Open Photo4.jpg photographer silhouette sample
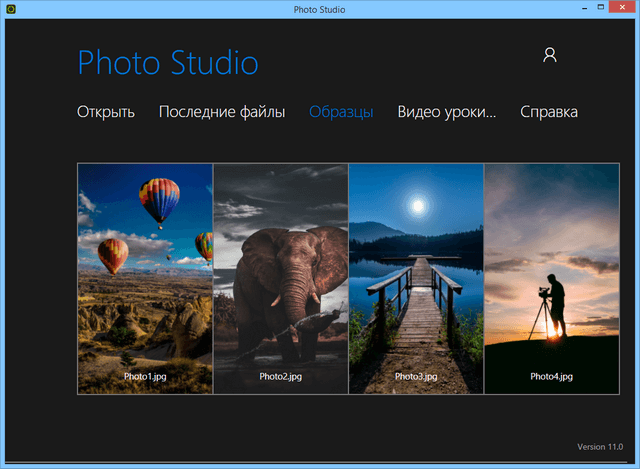The image size is (640, 469). click(x=552, y=279)
